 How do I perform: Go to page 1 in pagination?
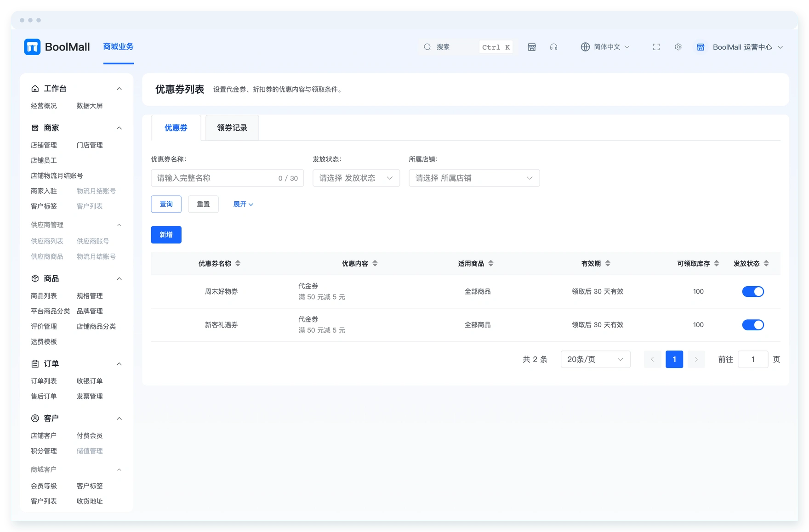coord(674,359)
